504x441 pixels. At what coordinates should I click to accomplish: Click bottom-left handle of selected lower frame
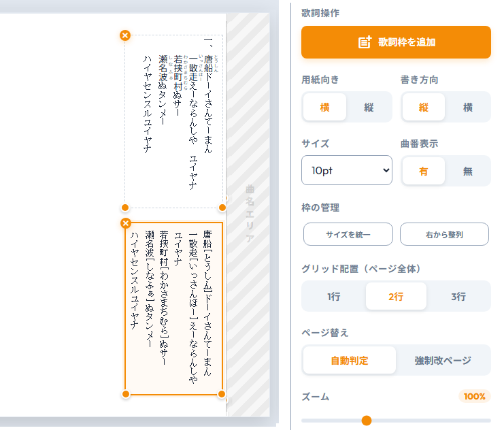pos(126,394)
